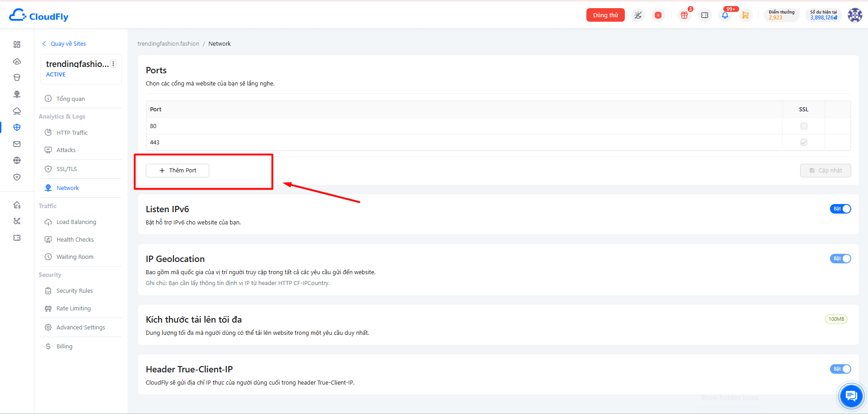Open the live chat bubble icon
This screenshot has width=868, height=414.
pos(851,396)
